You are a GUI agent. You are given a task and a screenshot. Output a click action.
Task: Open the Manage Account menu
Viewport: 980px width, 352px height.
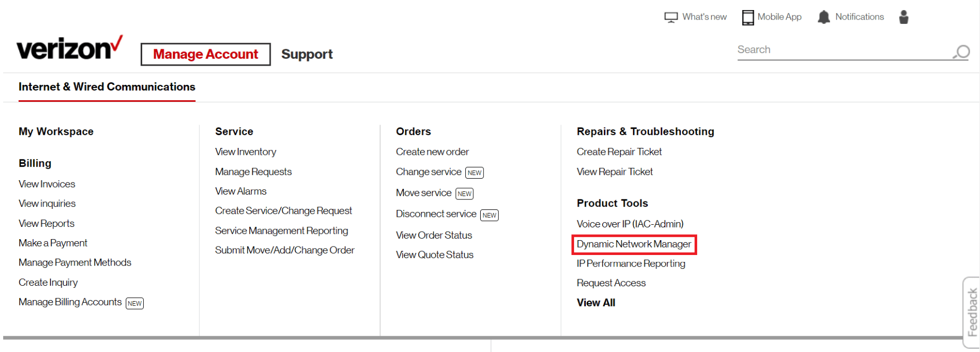205,54
